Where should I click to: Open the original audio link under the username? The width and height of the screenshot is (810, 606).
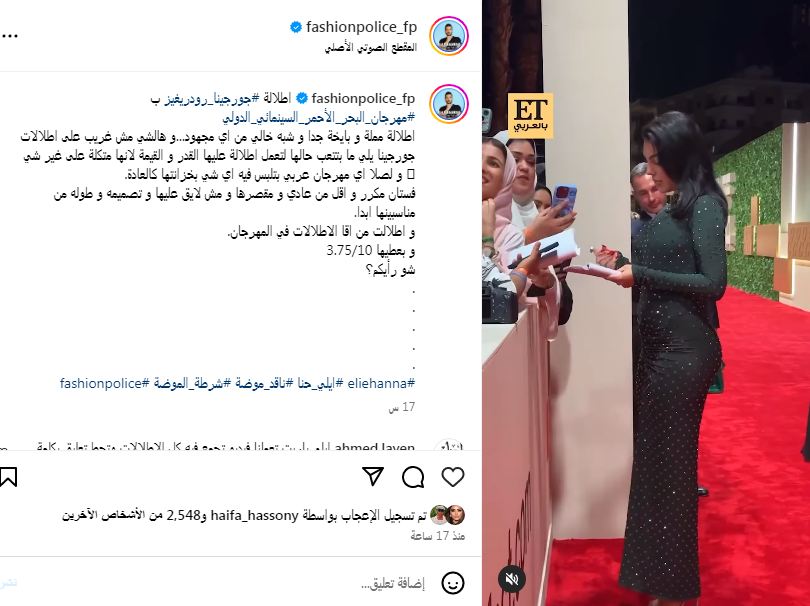point(370,48)
